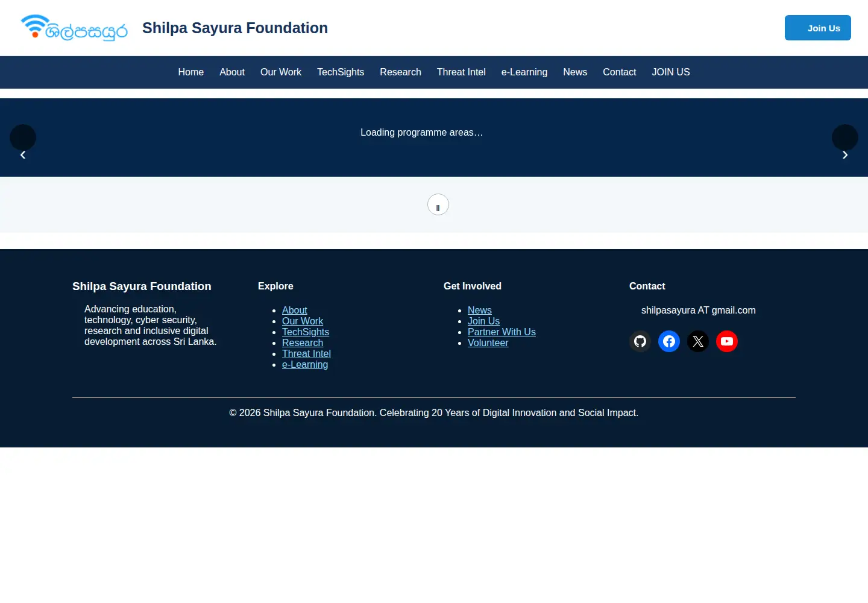Open the X (Twitter) social icon
Image resolution: width=868 pixels, height=603 pixels.
coord(698,341)
